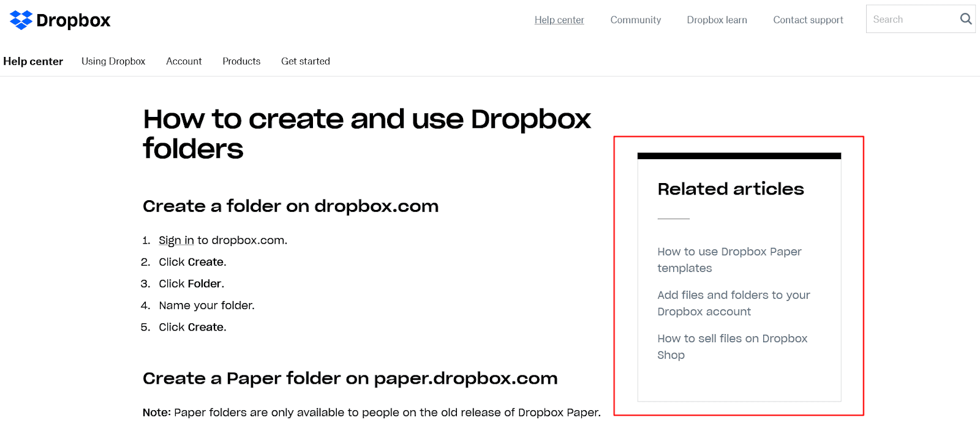The image size is (980, 423).
Task: Click the 'Create a folder on dropbox.com' heading
Action: (x=290, y=206)
